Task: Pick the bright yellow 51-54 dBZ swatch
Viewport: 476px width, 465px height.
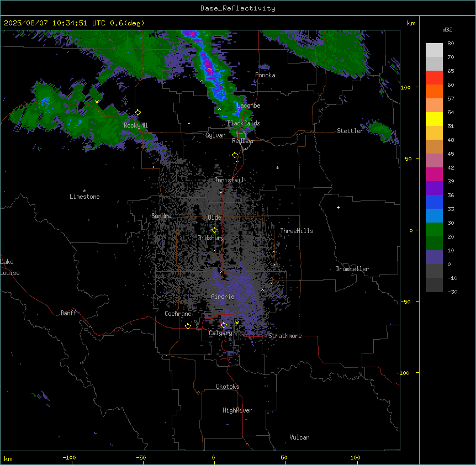Action: pyautogui.click(x=434, y=119)
